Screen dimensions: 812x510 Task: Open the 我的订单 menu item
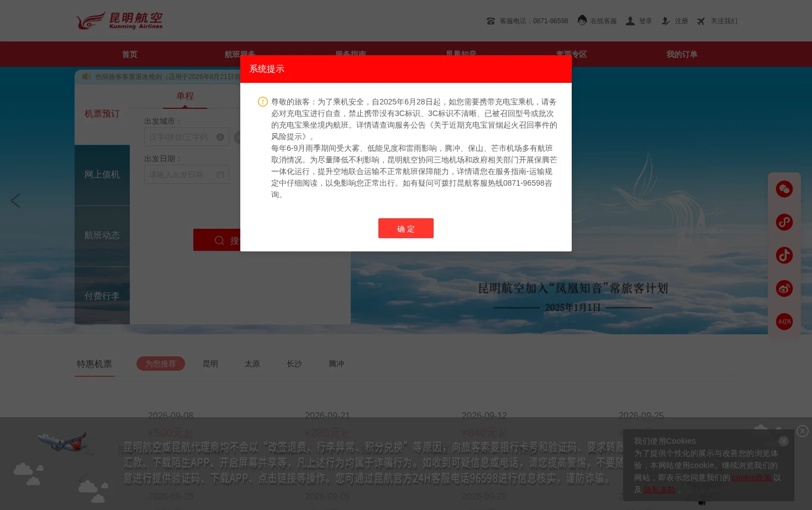coord(682,54)
